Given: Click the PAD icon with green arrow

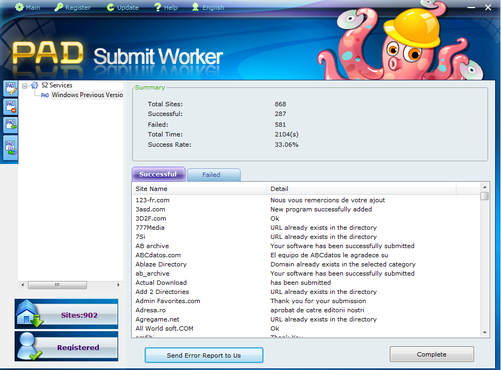Looking at the screenshot, I should (11, 125).
